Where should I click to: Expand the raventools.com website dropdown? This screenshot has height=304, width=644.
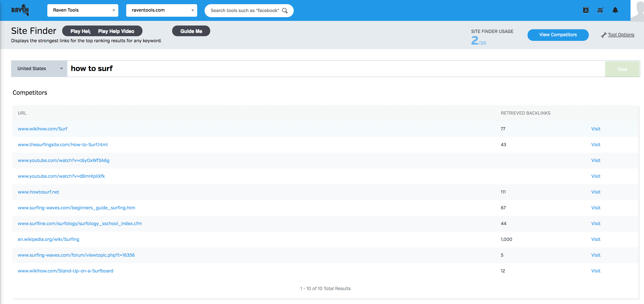click(x=161, y=10)
